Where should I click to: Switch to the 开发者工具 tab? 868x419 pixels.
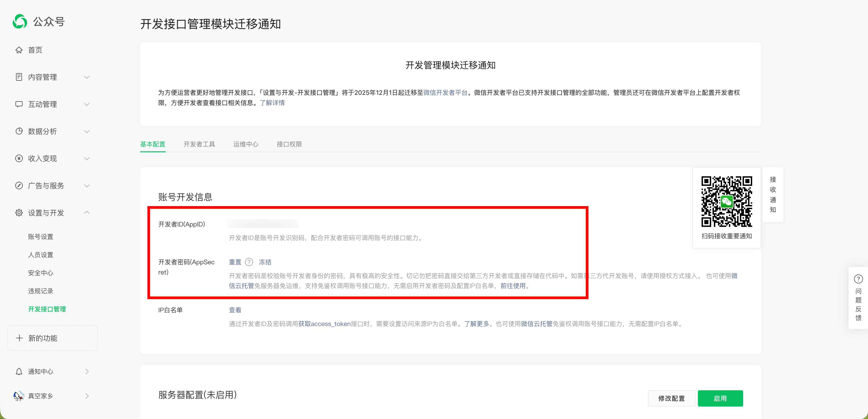tap(199, 144)
